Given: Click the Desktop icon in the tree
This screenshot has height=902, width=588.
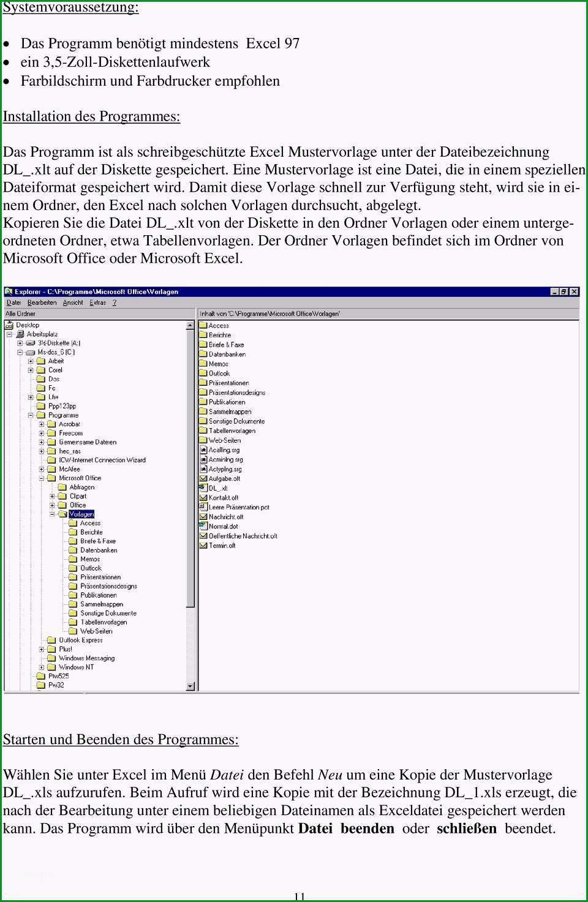Looking at the screenshot, I should pos(10,325).
